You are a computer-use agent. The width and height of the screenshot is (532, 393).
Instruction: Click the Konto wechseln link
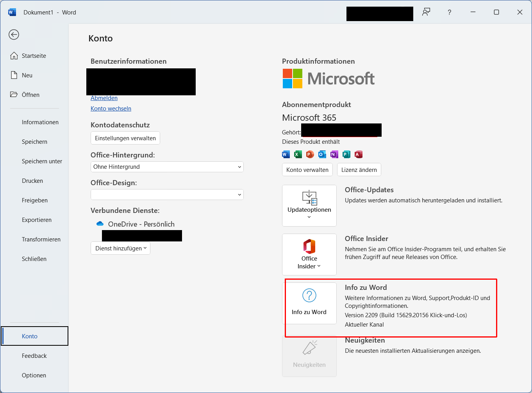[x=111, y=109]
